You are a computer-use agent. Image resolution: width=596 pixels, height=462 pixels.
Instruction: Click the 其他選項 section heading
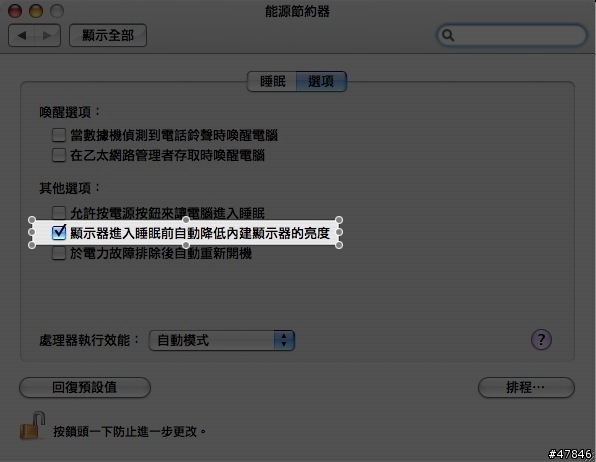pos(70,188)
